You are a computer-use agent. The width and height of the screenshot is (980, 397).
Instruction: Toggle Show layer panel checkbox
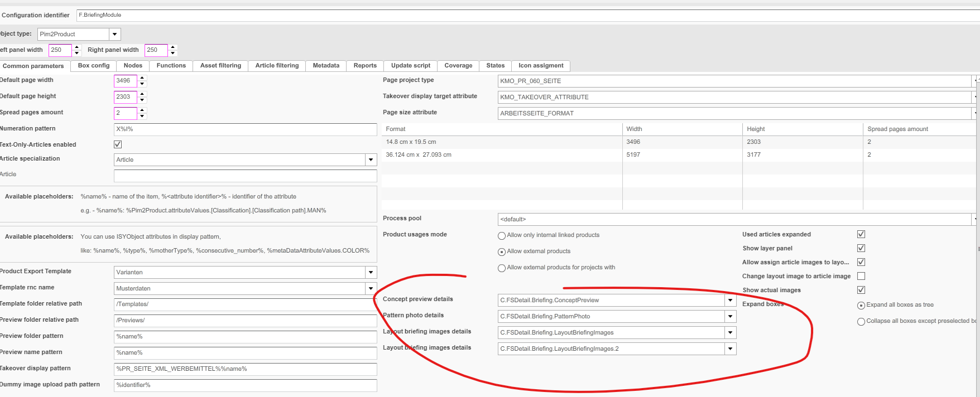(x=861, y=248)
